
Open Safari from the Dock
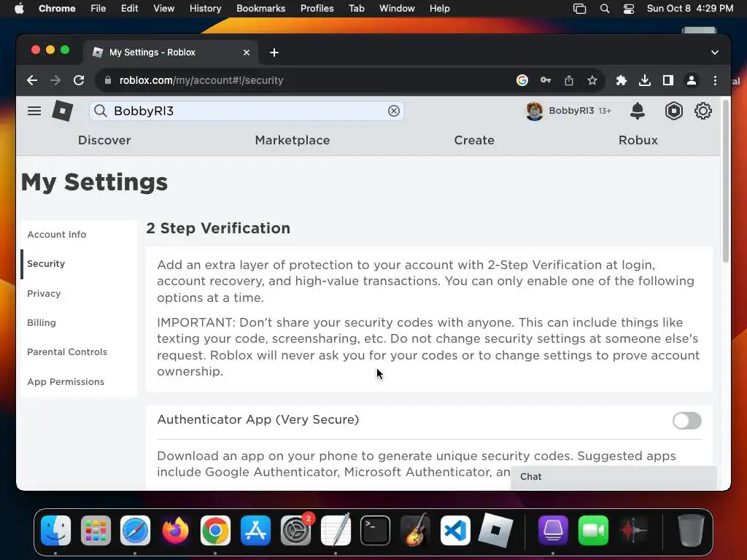click(135, 530)
